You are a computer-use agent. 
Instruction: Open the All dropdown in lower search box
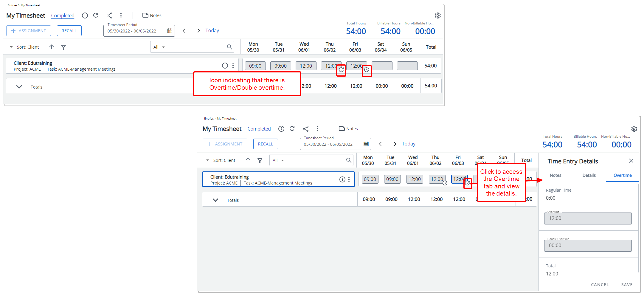pyautogui.click(x=278, y=160)
